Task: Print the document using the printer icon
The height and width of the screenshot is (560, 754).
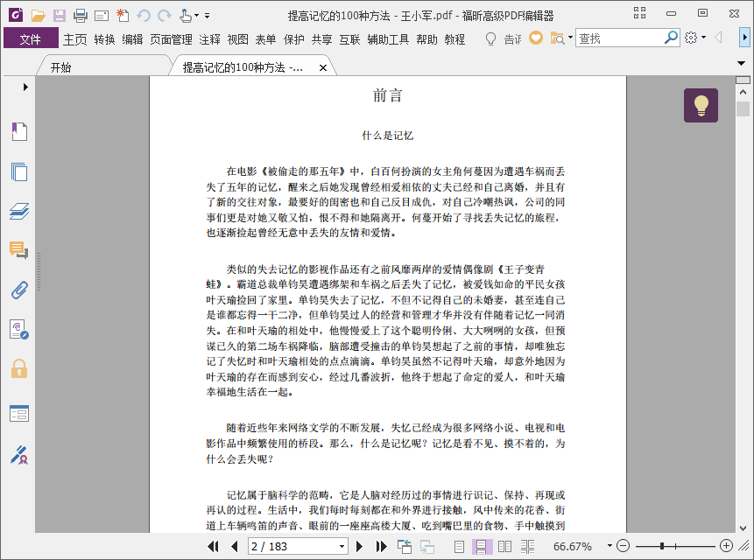Action: [81, 16]
